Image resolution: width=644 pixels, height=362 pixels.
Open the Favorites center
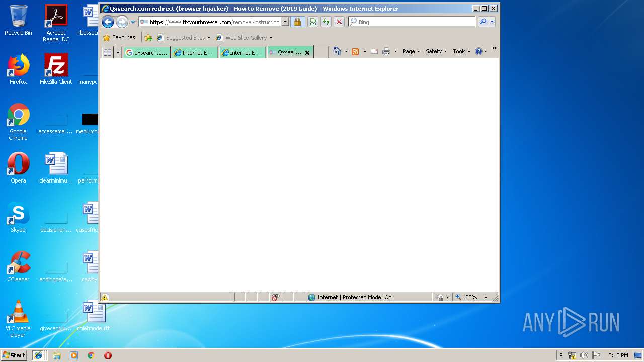pos(119,37)
